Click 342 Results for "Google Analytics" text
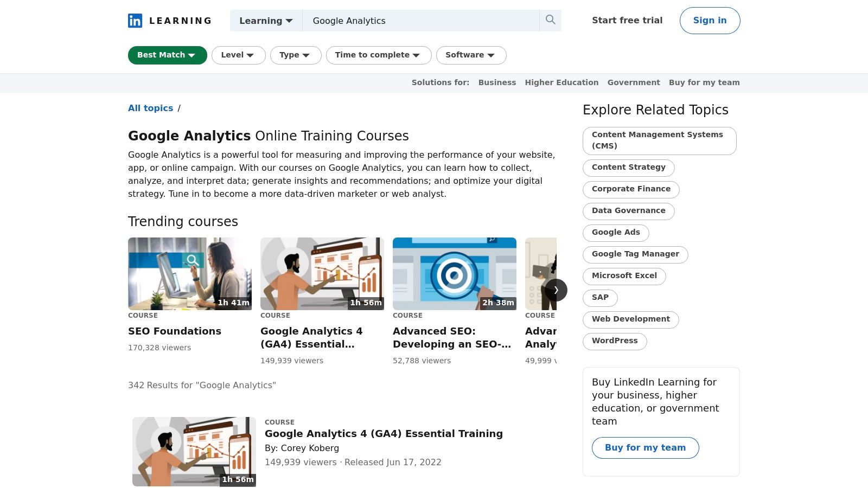The width and height of the screenshot is (868, 488). [202, 386]
